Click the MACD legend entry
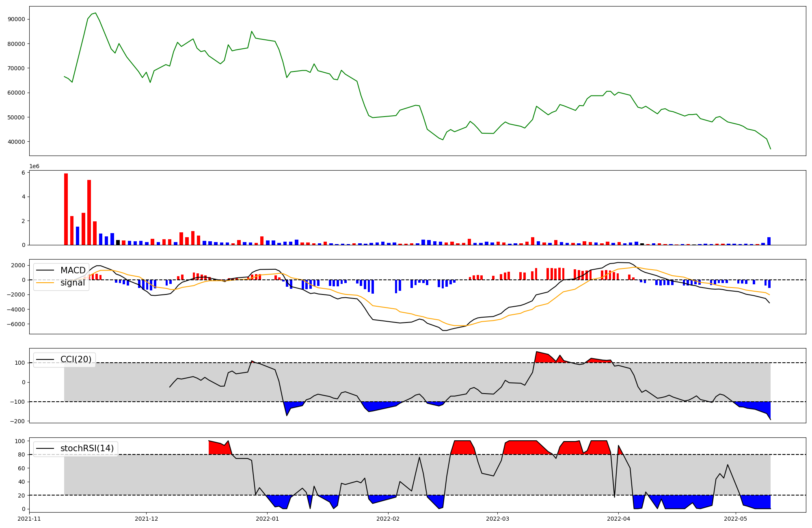 click(73, 270)
